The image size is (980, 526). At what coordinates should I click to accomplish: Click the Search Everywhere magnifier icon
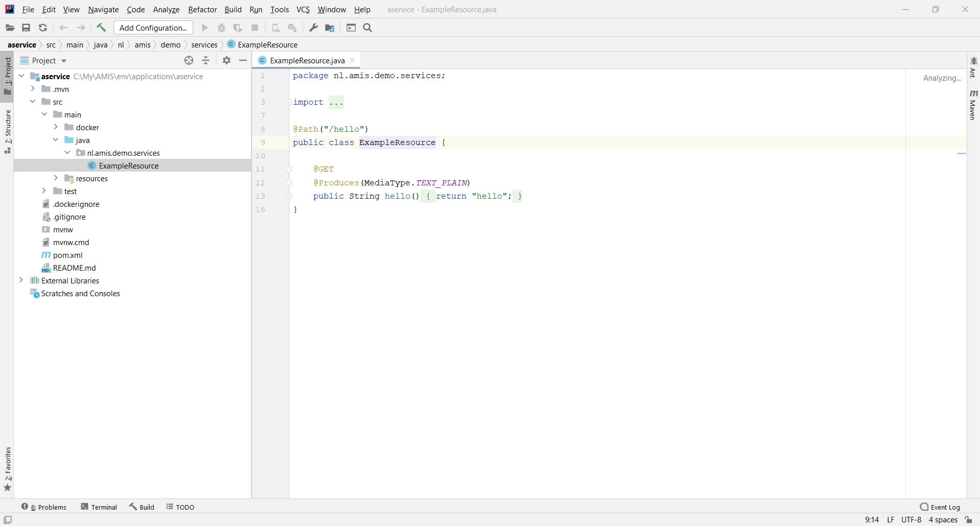pyautogui.click(x=367, y=28)
